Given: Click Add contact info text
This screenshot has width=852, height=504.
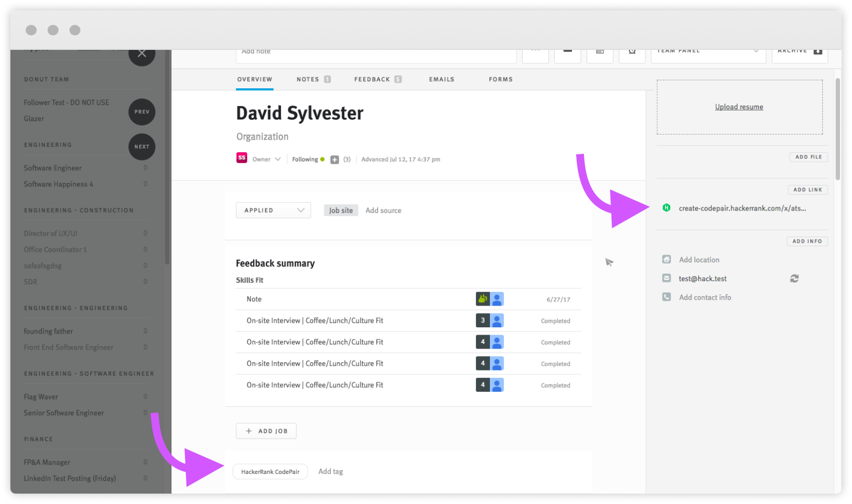Looking at the screenshot, I should (x=705, y=297).
